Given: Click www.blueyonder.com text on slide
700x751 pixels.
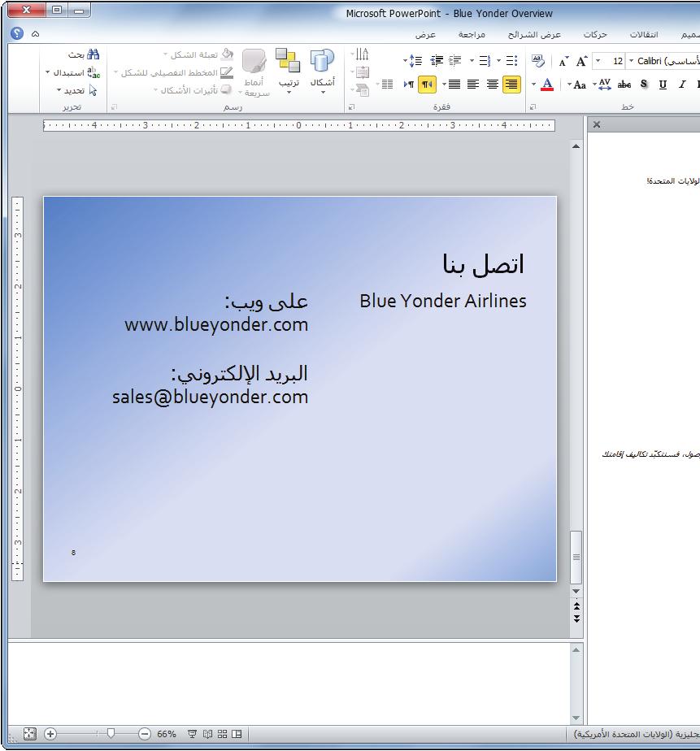Looking at the screenshot, I should click(216, 325).
